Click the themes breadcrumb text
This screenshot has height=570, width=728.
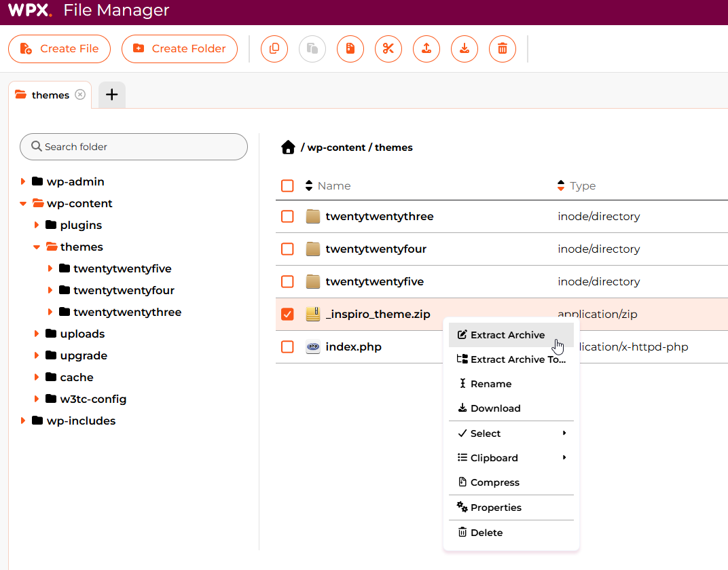click(394, 147)
